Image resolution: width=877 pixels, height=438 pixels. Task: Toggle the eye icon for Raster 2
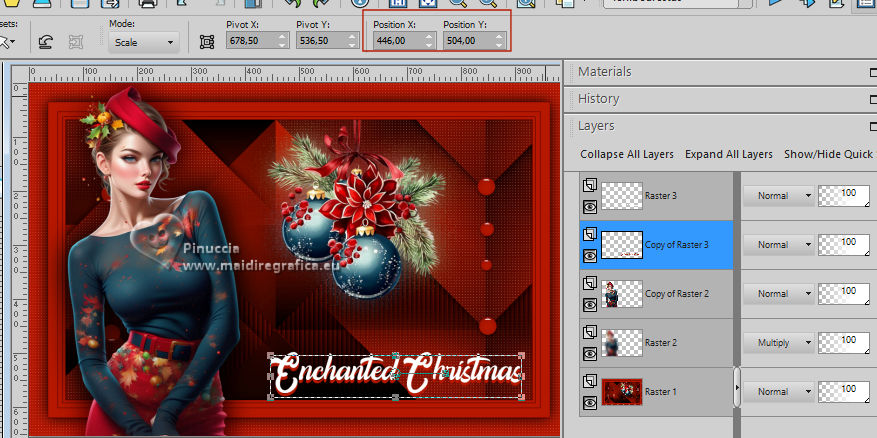(x=590, y=354)
